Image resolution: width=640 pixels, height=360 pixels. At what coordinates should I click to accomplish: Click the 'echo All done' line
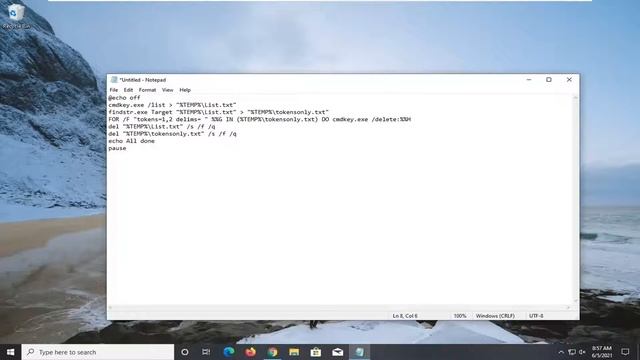pos(131,141)
